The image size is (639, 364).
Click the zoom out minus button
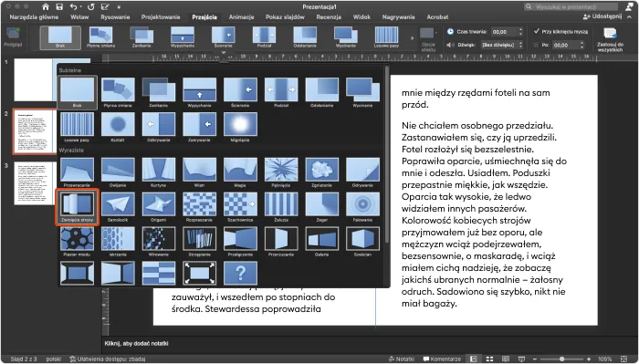(x=535, y=359)
